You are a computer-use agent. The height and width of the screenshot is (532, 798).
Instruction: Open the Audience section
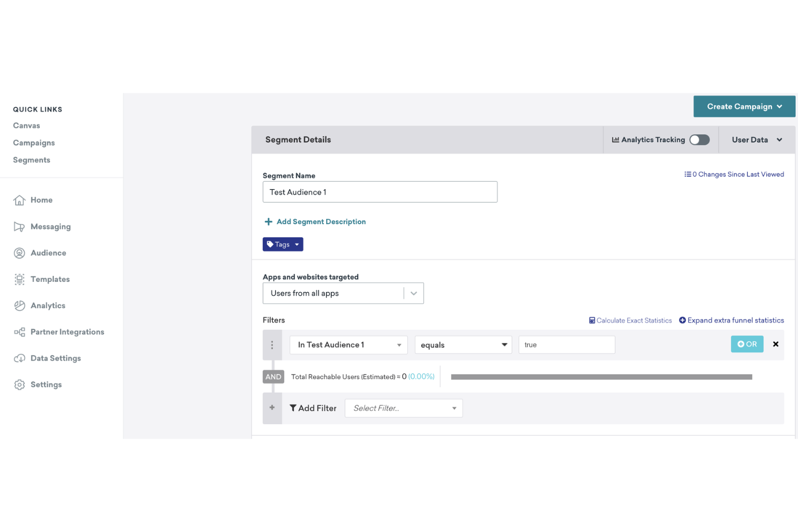click(x=49, y=253)
